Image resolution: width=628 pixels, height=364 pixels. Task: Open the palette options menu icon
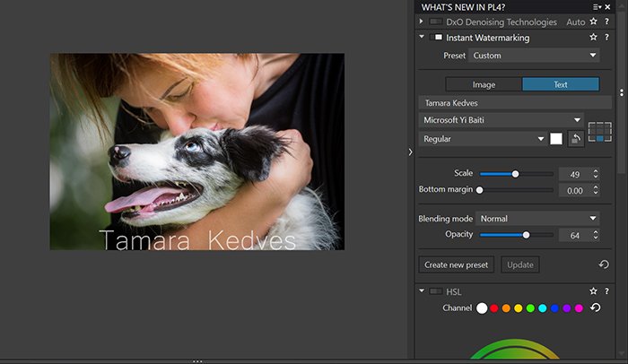click(x=596, y=7)
